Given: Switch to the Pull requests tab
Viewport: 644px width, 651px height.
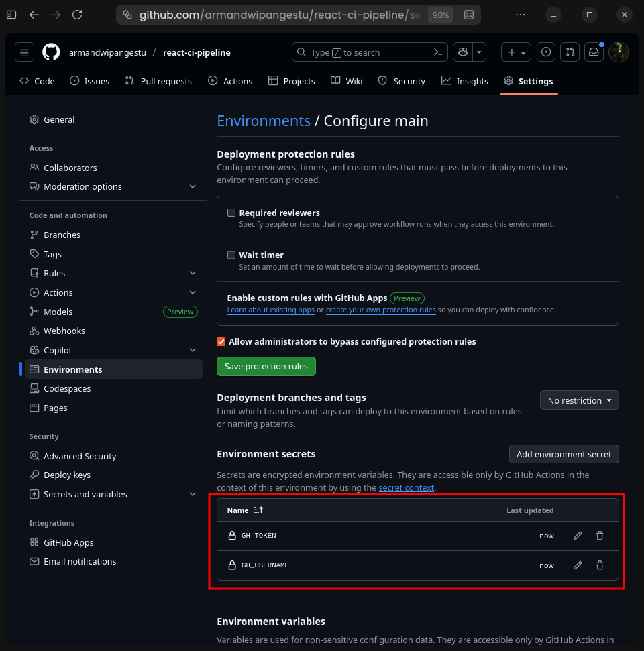Looking at the screenshot, I should [x=159, y=81].
